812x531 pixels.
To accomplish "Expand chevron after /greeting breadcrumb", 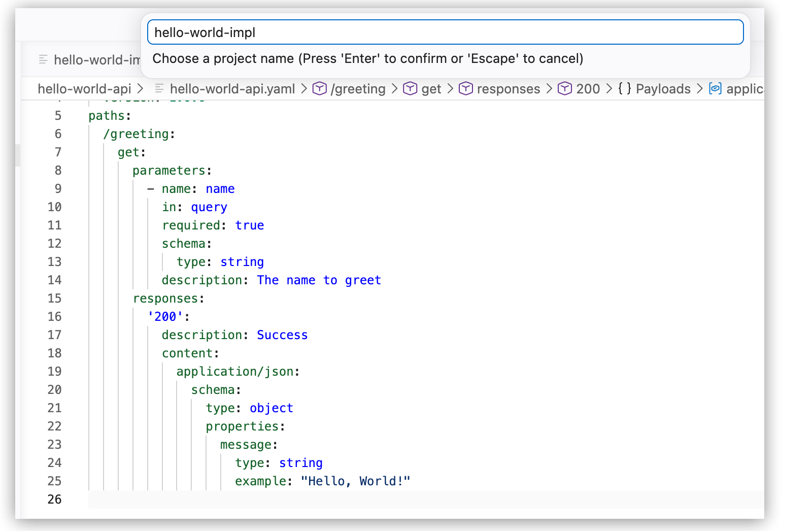I will point(394,89).
